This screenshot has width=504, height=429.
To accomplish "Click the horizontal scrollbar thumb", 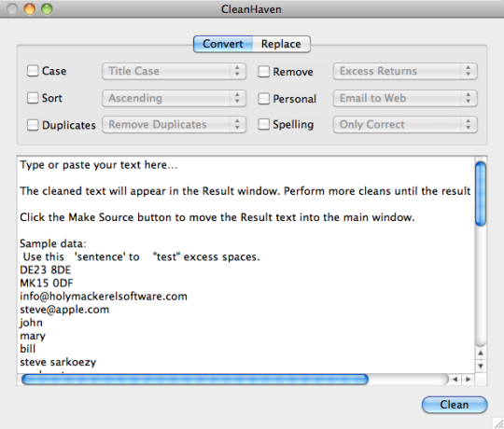I will (x=195, y=380).
